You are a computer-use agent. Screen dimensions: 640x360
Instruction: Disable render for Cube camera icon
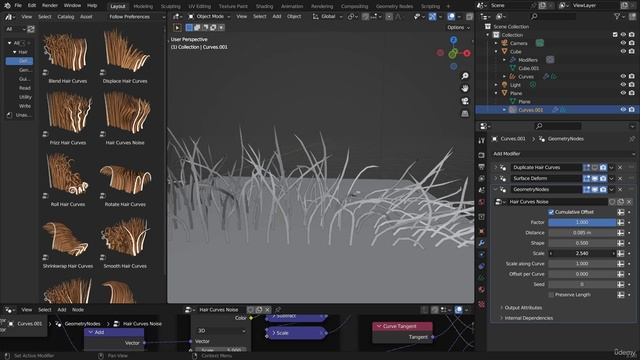[632, 51]
